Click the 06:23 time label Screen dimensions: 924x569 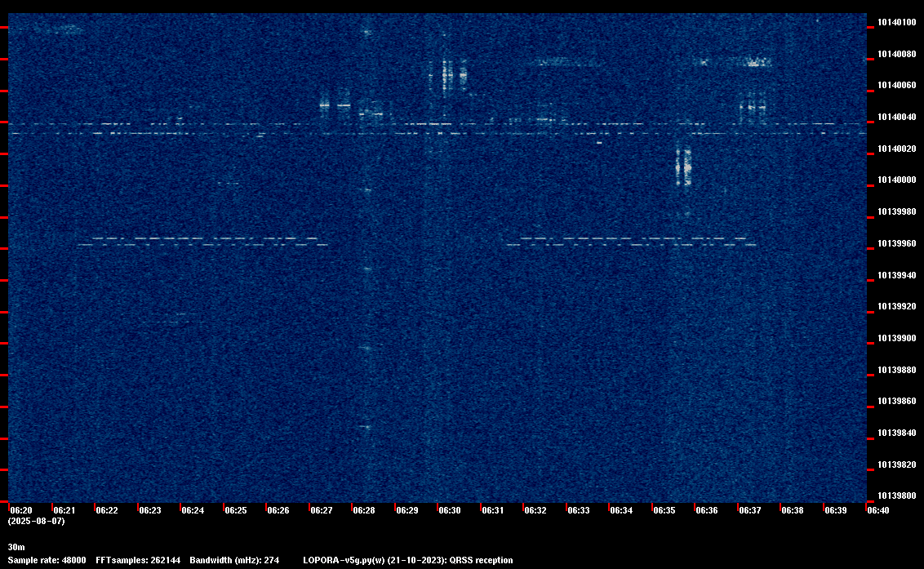tap(149, 510)
